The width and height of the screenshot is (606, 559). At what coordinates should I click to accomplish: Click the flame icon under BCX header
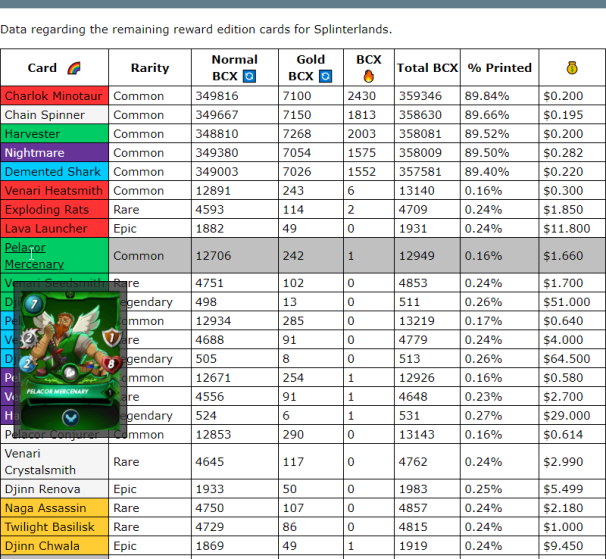[x=369, y=76]
